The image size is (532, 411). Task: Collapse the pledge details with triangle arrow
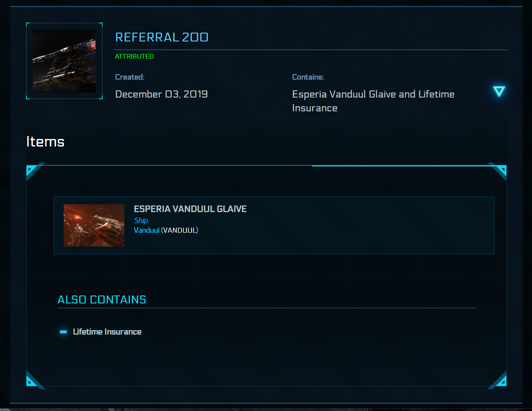pos(499,91)
